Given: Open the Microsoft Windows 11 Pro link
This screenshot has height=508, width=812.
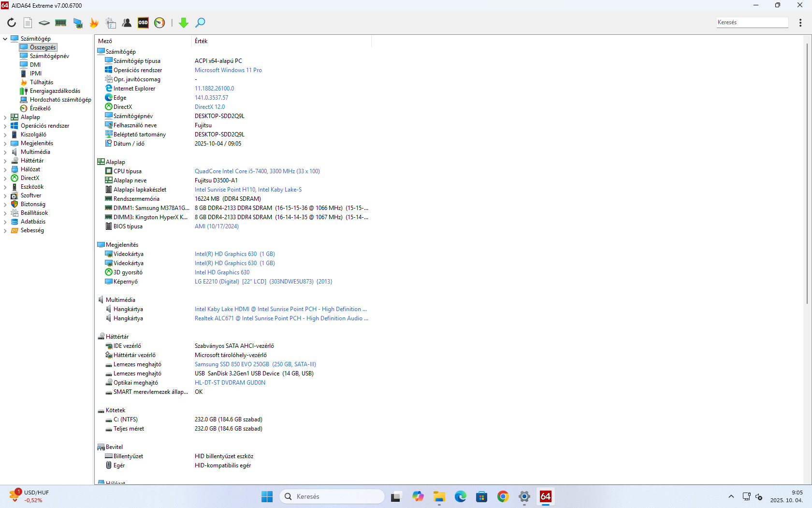Looking at the screenshot, I should (228, 70).
